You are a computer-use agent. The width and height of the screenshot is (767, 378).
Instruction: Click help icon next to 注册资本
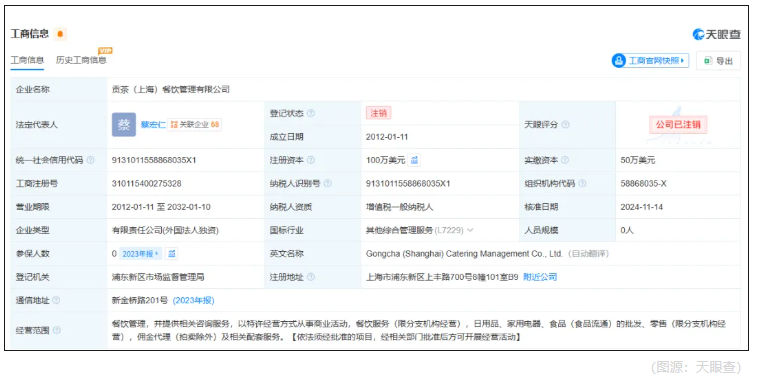click(x=311, y=160)
